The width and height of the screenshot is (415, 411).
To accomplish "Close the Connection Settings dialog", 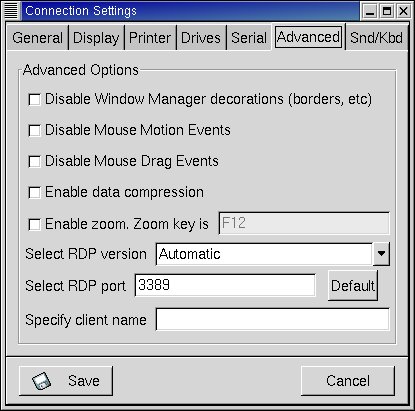I will [x=404, y=11].
